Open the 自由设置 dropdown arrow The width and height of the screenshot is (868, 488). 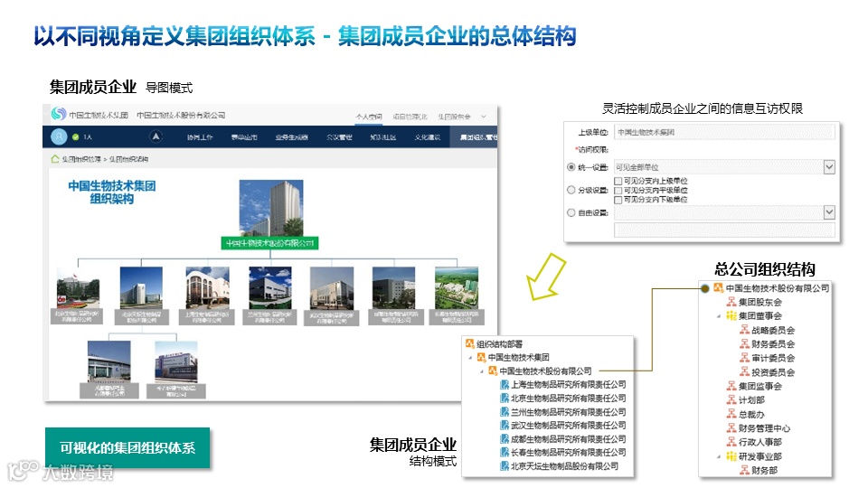pyautogui.click(x=829, y=212)
